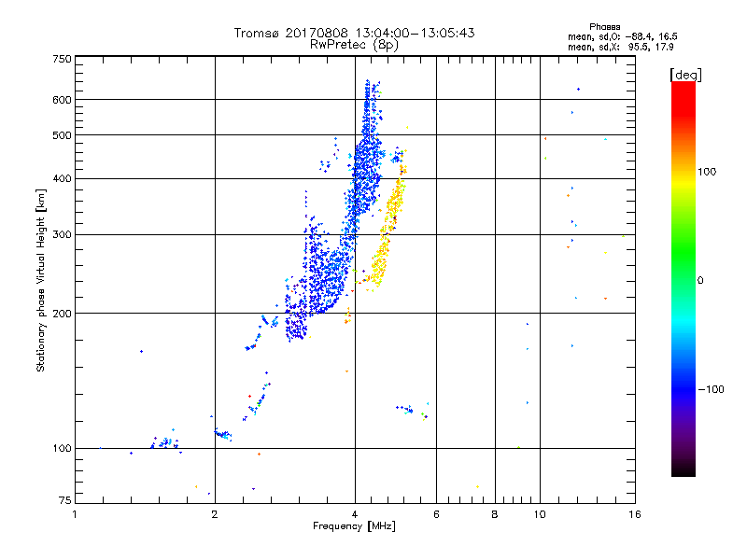Image resolution: width=747 pixels, height=560 pixels.
Task: Click the y-axis tick label '300'
Action: tap(62, 235)
